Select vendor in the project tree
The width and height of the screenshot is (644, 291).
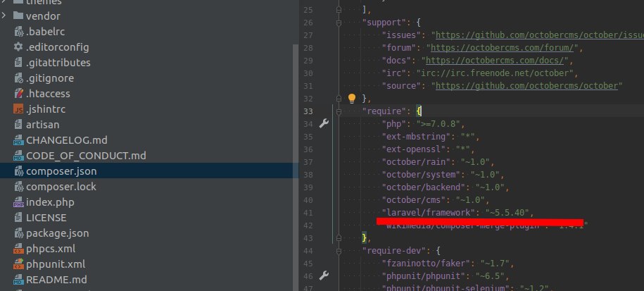coord(43,16)
